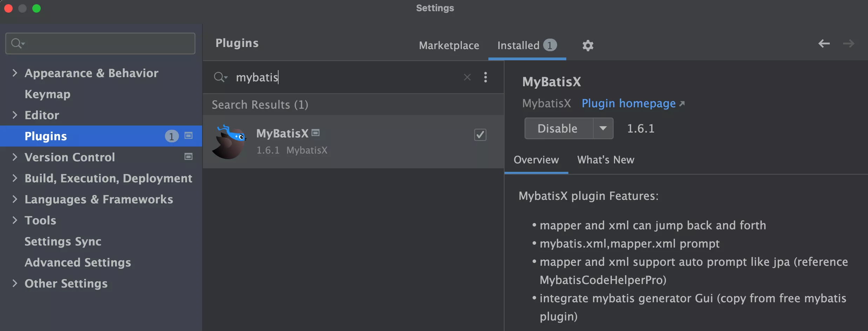868x331 pixels.
Task: Select Keymap in the settings tree
Action: coord(47,94)
